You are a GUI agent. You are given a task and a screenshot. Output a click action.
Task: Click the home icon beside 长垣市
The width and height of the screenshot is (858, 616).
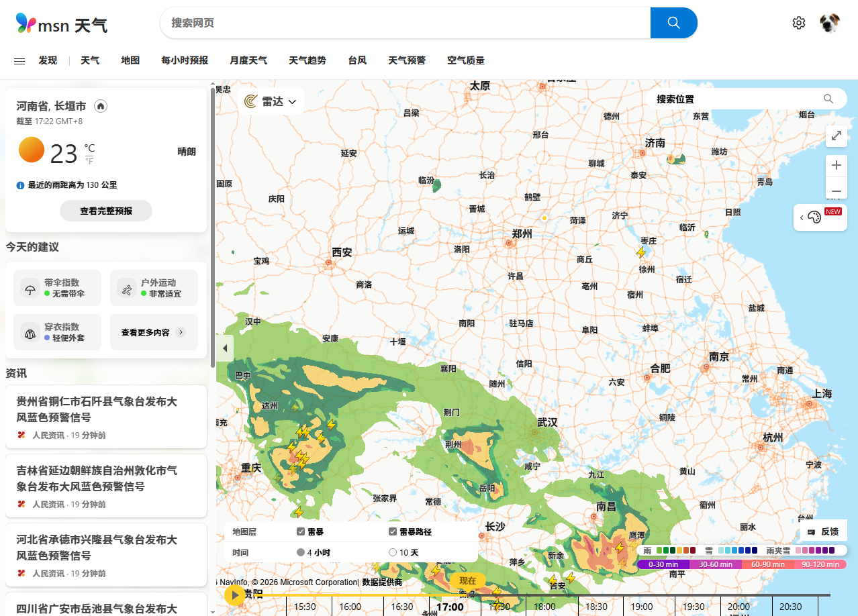[x=101, y=106]
